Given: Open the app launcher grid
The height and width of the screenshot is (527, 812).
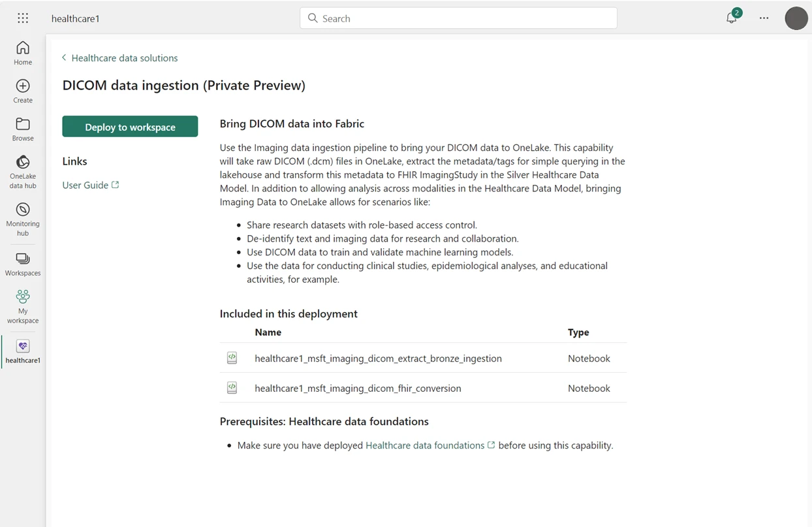Looking at the screenshot, I should pos(22,18).
